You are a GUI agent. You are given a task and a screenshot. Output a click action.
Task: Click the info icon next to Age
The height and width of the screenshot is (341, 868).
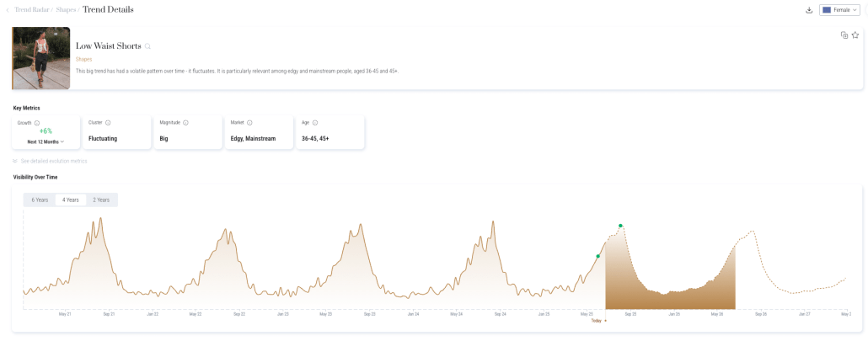point(315,123)
